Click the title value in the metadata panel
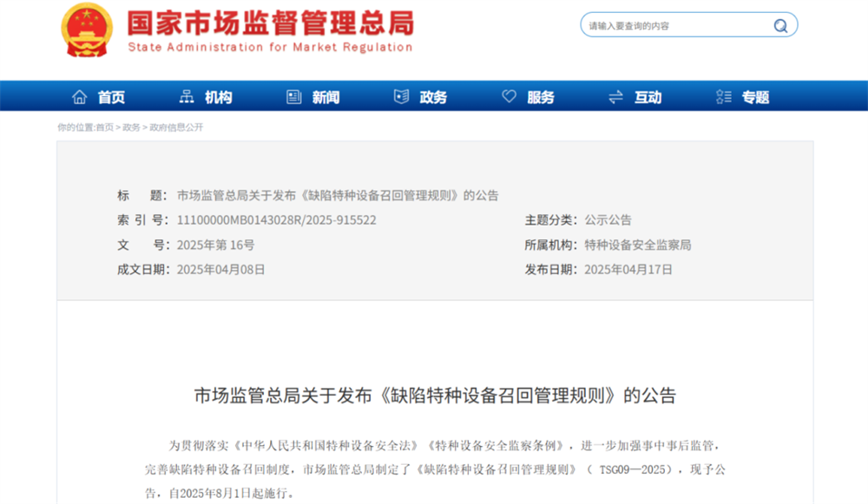Viewport: 868px width, 504px height. click(338, 195)
